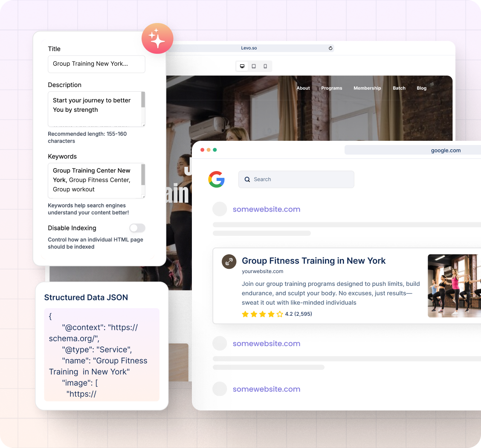Toggle the Disable Indexing switch
Screen dimensions: 481x448
pos(137,228)
